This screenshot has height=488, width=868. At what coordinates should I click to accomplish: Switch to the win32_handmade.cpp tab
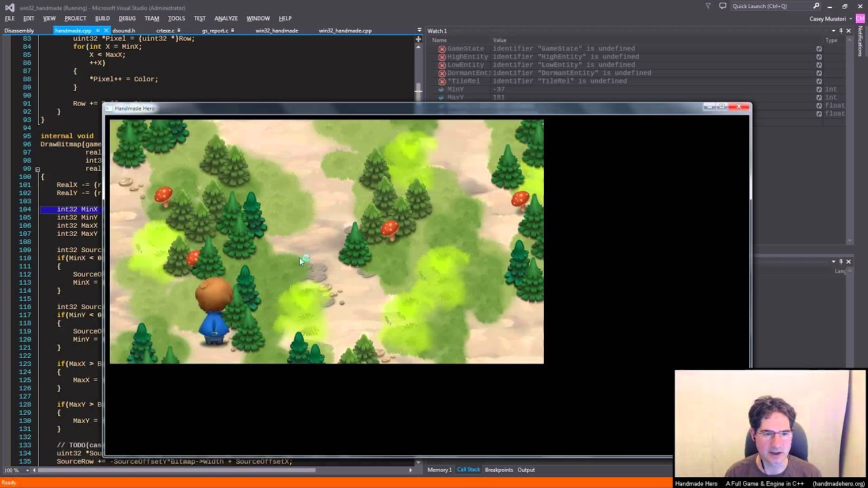point(345,30)
